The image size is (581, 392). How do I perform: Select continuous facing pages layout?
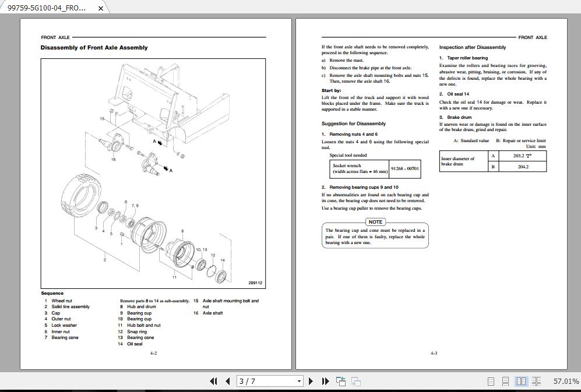click(x=536, y=382)
